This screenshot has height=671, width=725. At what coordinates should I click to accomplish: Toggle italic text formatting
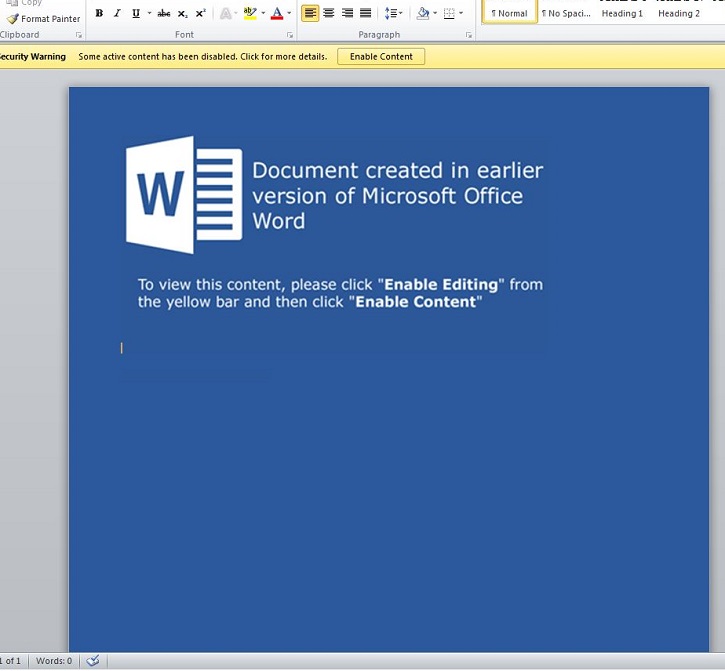point(117,13)
